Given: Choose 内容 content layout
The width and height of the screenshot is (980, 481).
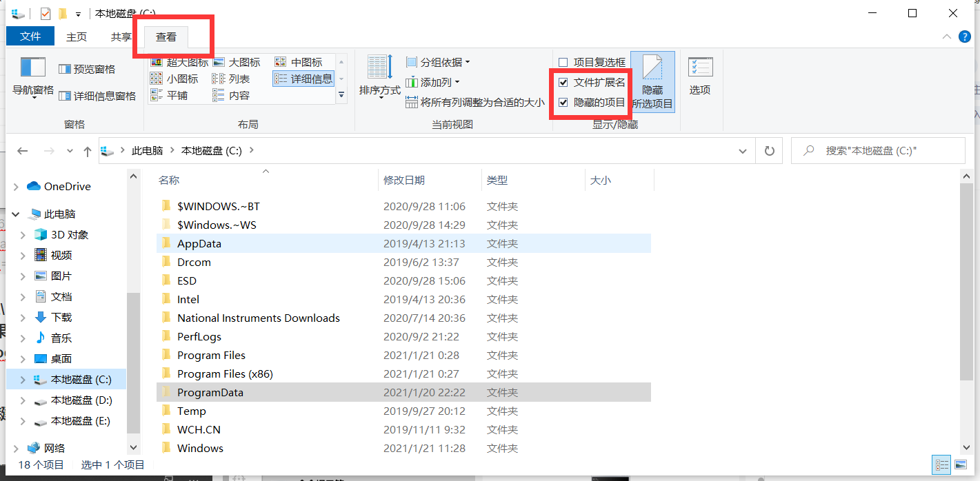Looking at the screenshot, I should tap(231, 95).
